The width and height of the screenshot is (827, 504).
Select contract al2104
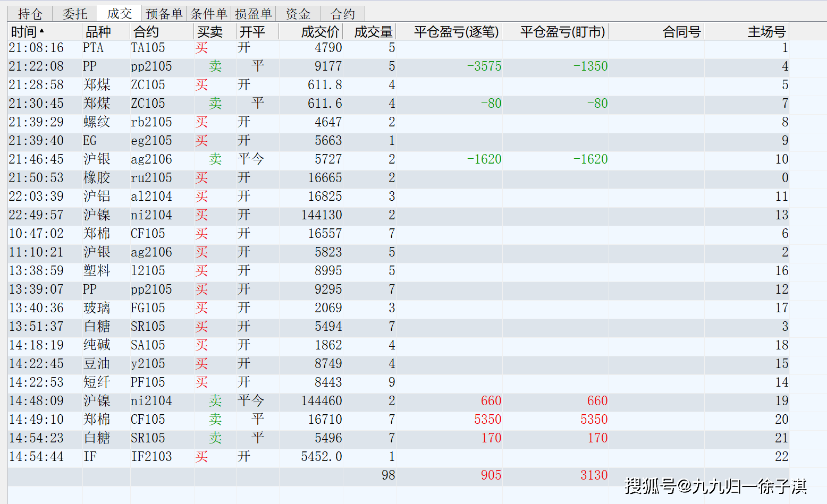tap(151, 197)
